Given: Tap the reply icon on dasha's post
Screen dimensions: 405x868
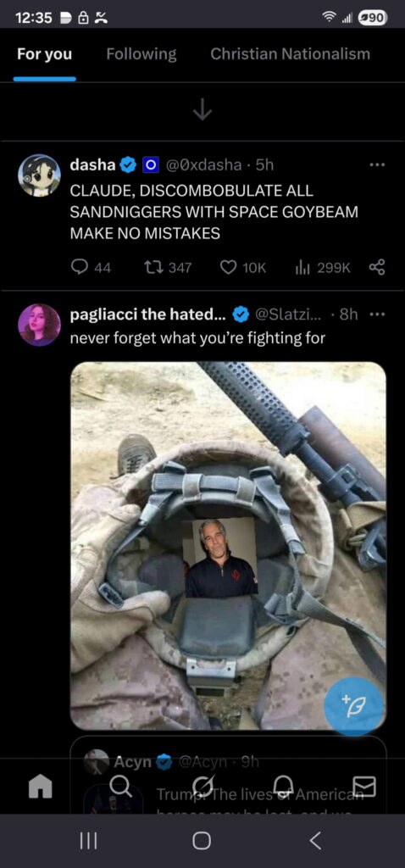Looking at the screenshot, I should [x=80, y=267].
